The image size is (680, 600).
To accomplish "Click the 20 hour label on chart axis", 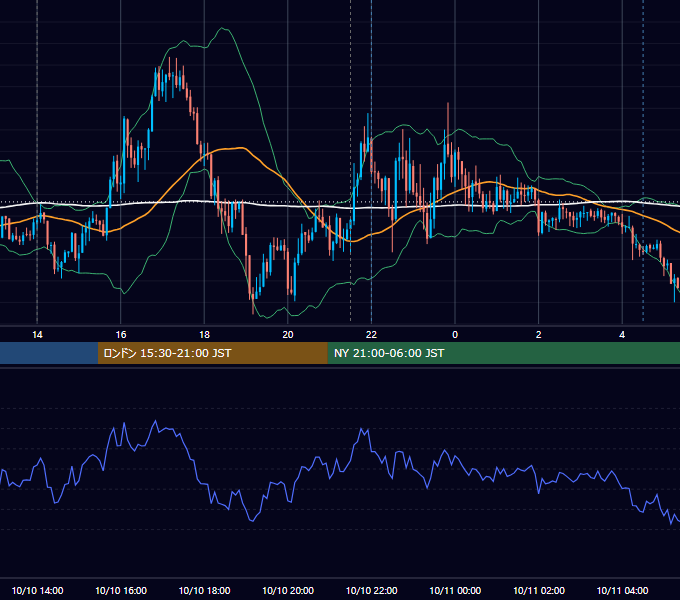I will point(288,335).
